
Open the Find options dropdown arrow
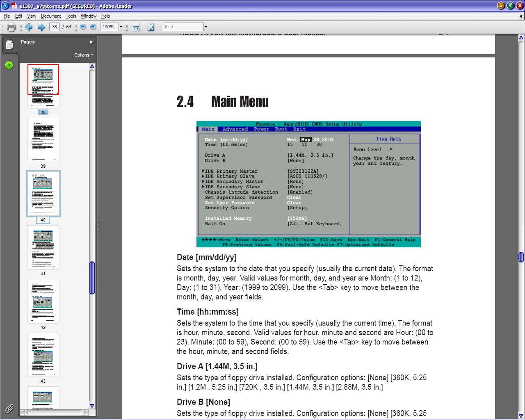point(205,27)
